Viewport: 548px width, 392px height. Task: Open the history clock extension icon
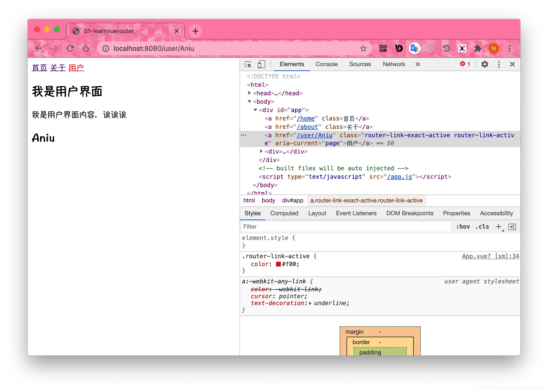(446, 48)
